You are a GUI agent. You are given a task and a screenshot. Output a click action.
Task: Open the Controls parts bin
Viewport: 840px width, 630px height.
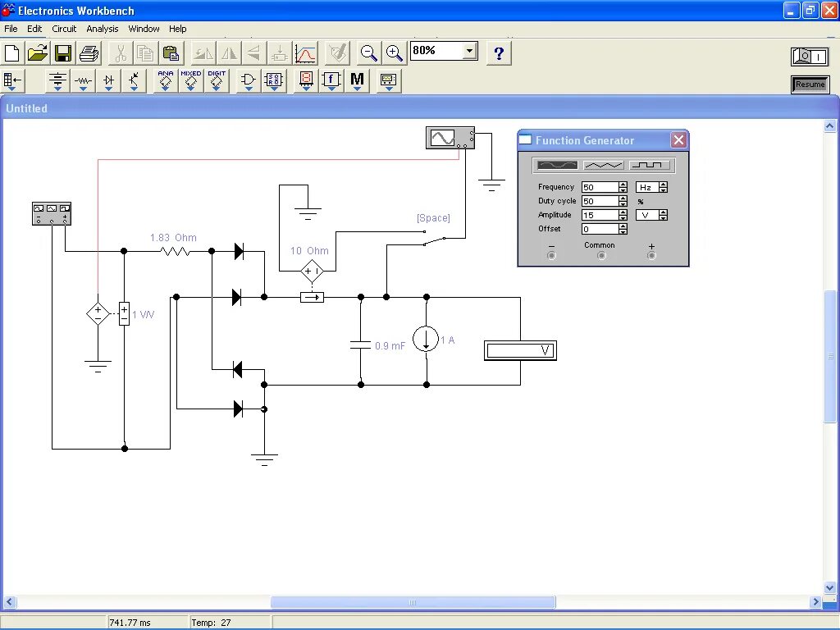tap(331, 81)
